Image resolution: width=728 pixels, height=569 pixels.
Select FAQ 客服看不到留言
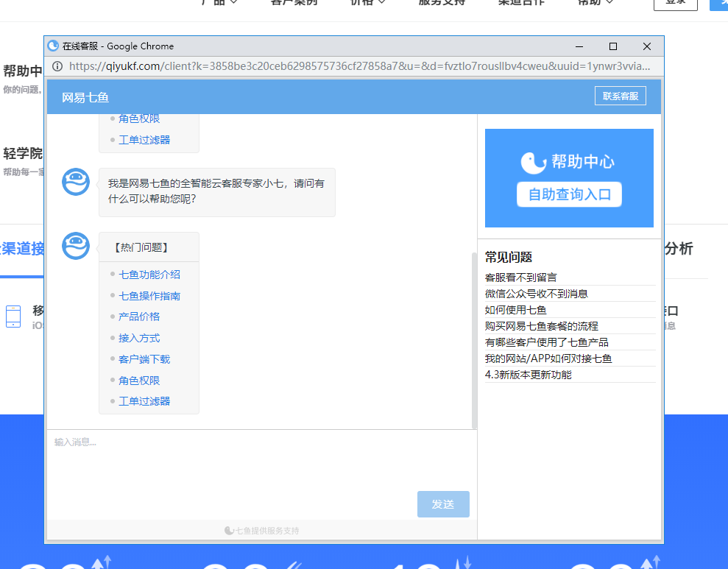pos(520,278)
